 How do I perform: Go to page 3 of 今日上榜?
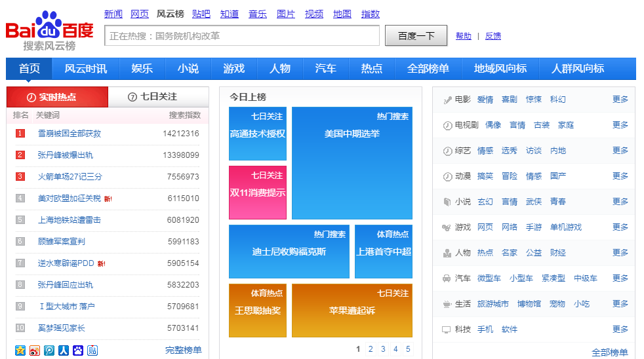pyautogui.click(x=383, y=349)
